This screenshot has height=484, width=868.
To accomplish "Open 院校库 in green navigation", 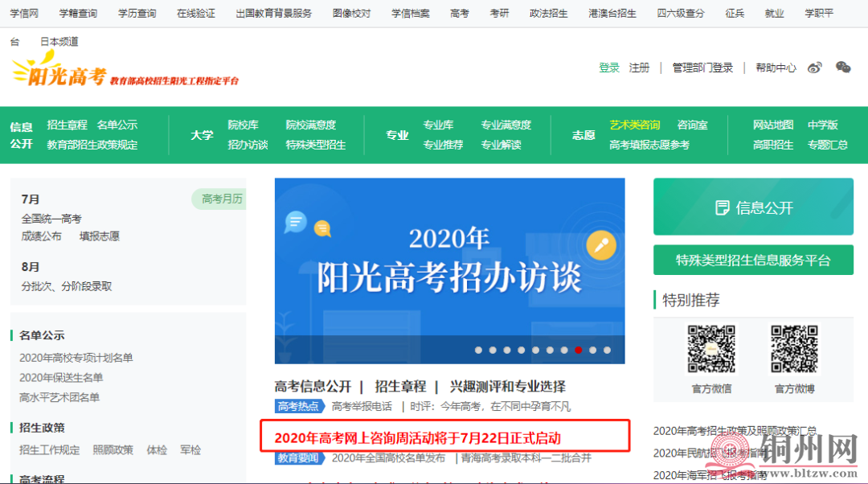I will point(243,125).
